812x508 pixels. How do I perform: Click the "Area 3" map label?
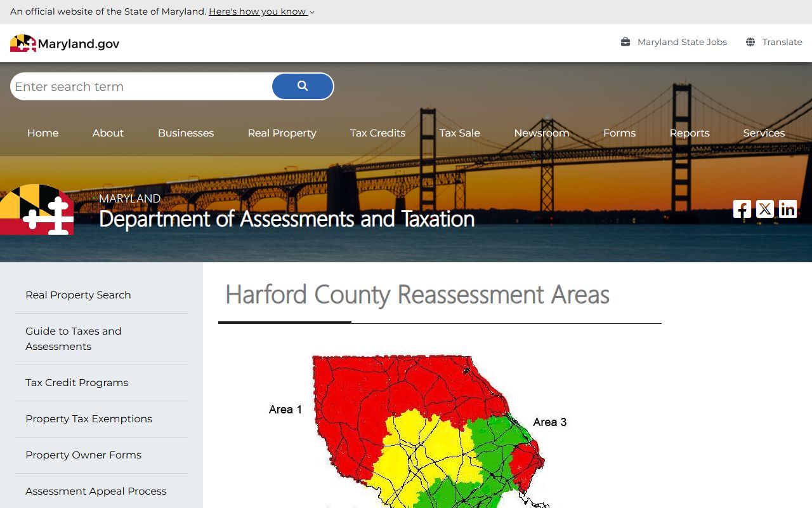[x=550, y=422]
